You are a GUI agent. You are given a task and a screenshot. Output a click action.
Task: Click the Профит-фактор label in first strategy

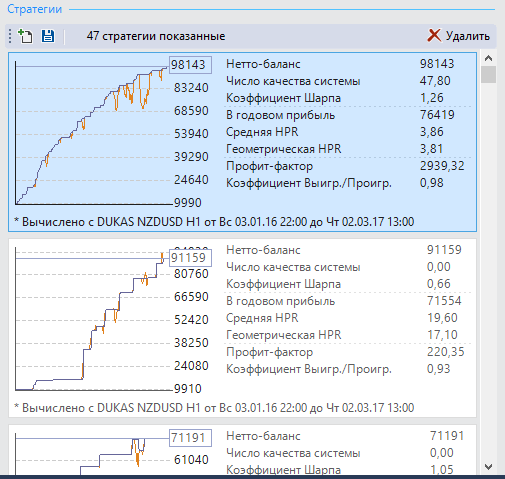[269, 166]
